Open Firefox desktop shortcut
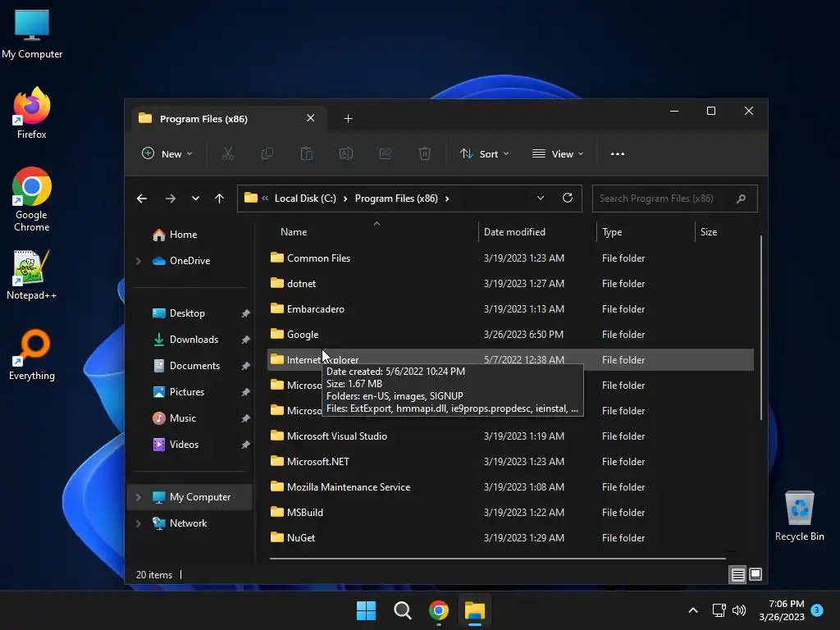This screenshot has width=840, height=630. (x=32, y=113)
